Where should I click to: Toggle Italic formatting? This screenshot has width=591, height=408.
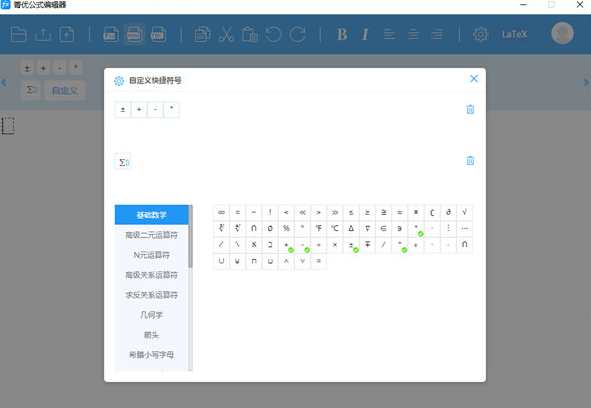365,35
